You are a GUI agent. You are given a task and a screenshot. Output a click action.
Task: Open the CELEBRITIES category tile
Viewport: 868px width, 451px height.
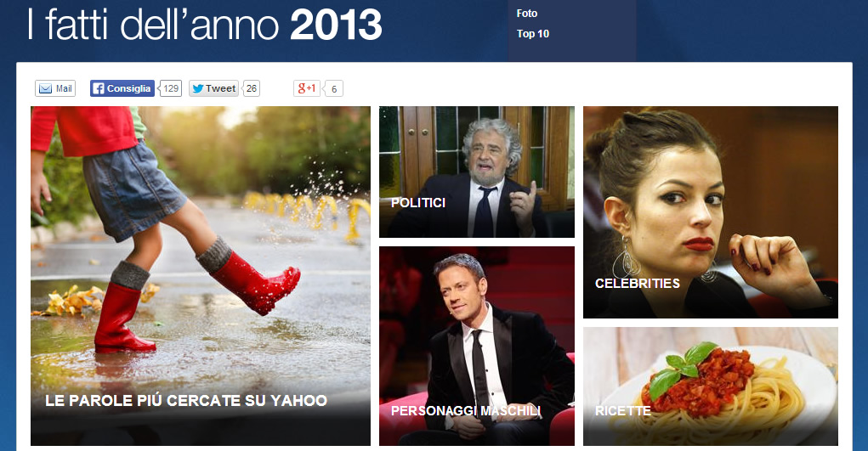(x=710, y=212)
